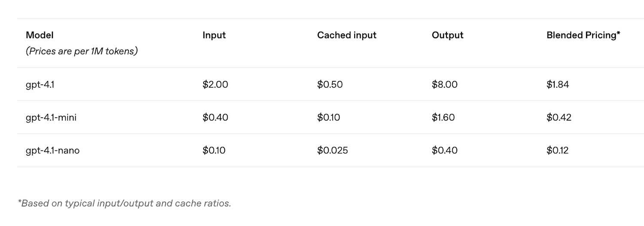The image size is (644, 226).
Task: Select the $0.025 cached input price
Action: click(x=332, y=150)
